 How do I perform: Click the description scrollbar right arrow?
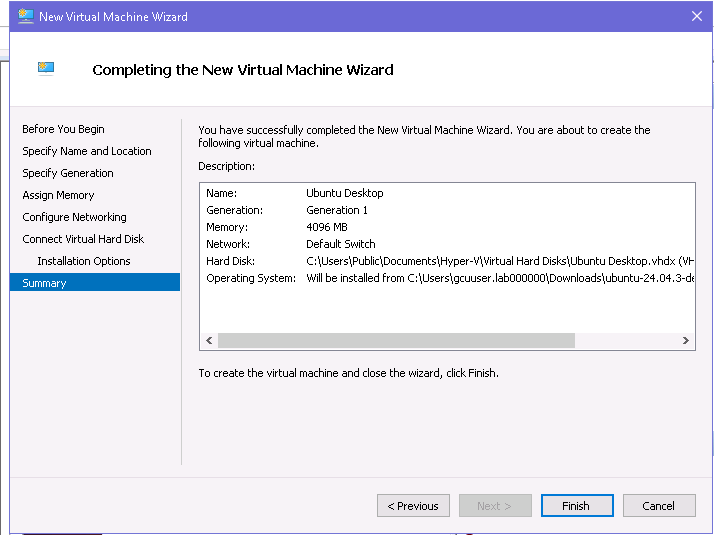pyautogui.click(x=686, y=341)
